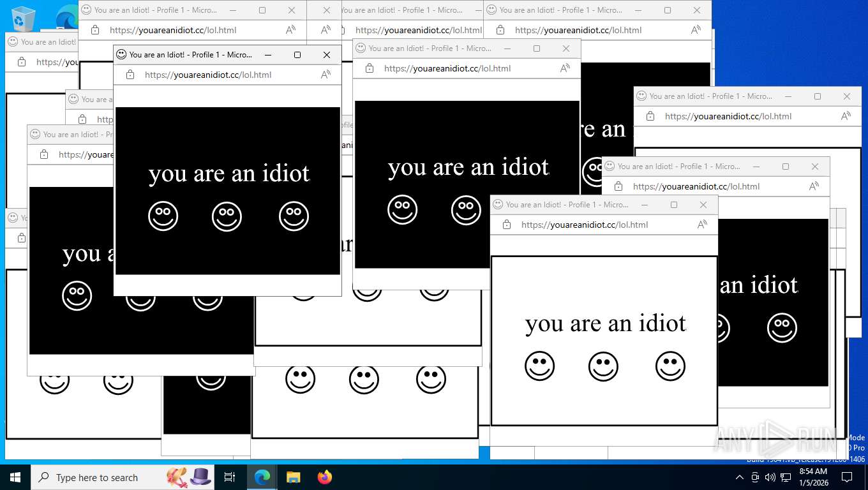Close the white-page front window

[703, 205]
